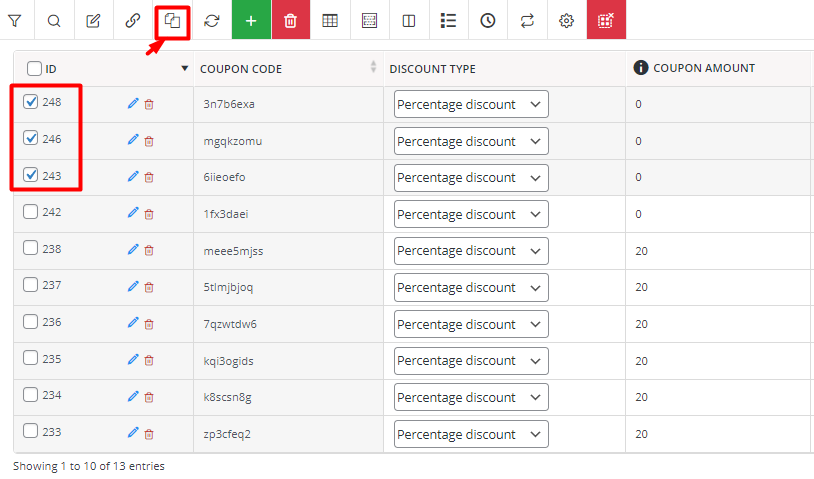Click the red trash delete toolbar button
Image resolution: width=814 pixels, height=479 pixels.
click(291, 20)
